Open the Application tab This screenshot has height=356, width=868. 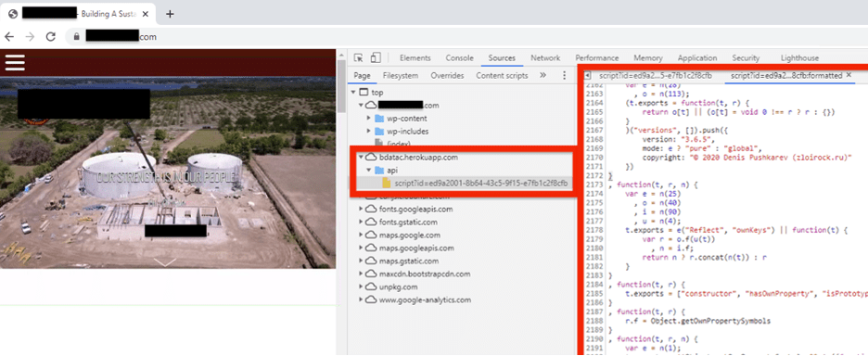click(697, 58)
